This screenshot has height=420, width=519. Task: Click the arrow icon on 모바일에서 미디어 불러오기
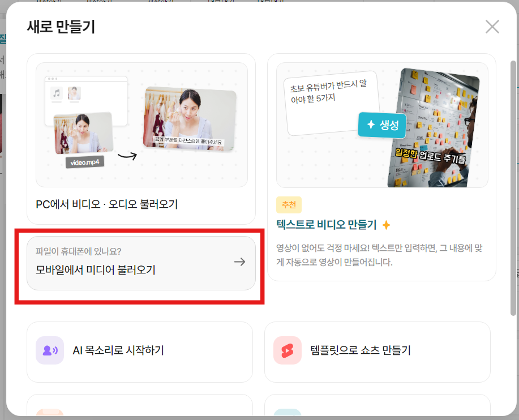tap(239, 262)
